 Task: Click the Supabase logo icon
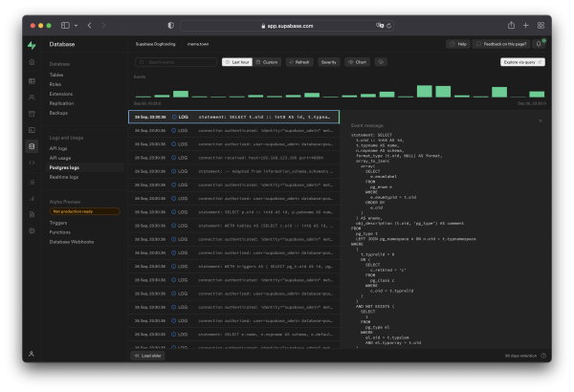coord(33,44)
